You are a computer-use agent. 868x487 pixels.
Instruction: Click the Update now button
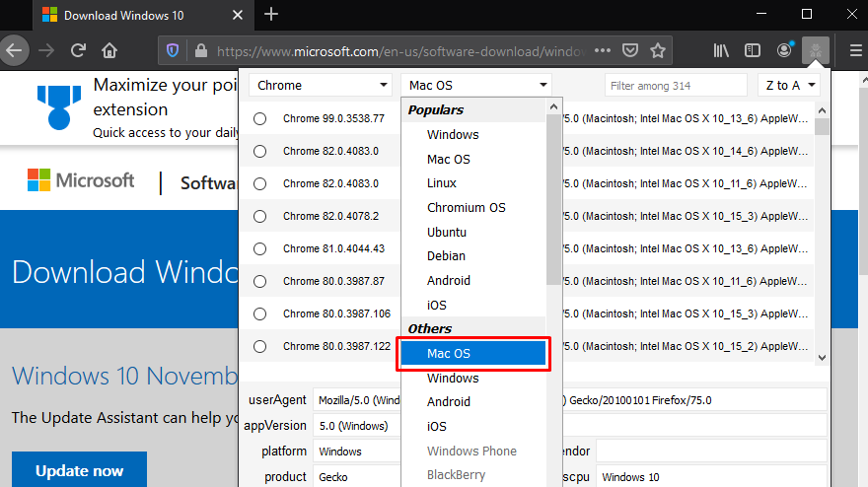pos(79,470)
